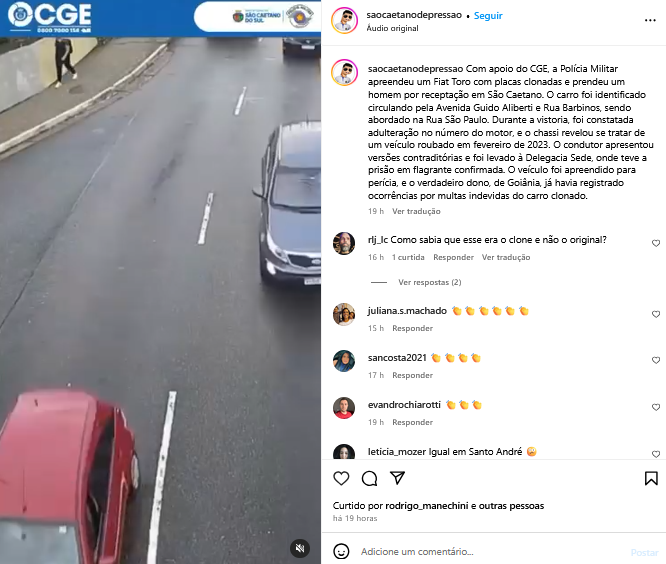
Task: Share post via paper plane icon
Action: tap(397, 478)
